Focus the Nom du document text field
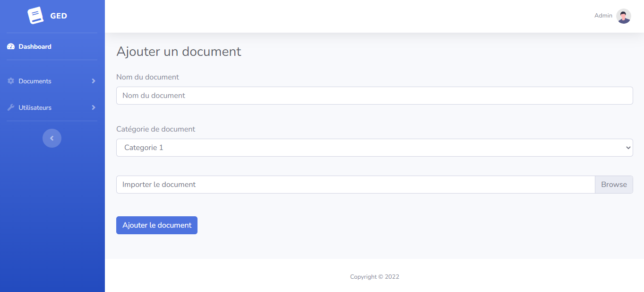Viewport: 644px width, 292px height. (x=374, y=96)
